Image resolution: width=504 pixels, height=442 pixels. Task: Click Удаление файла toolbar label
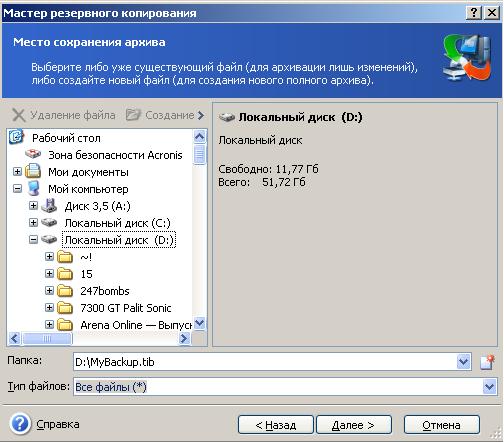point(73,115)
